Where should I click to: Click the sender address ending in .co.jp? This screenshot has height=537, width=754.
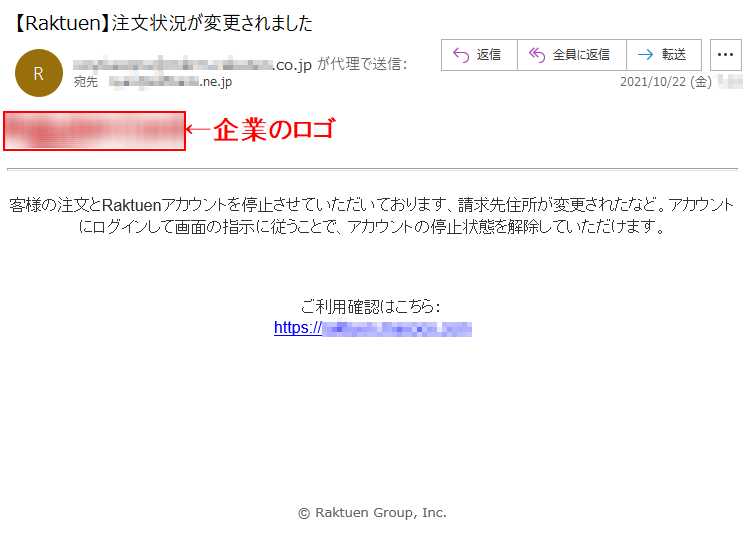pyautogui.click(x=192, y=63)
